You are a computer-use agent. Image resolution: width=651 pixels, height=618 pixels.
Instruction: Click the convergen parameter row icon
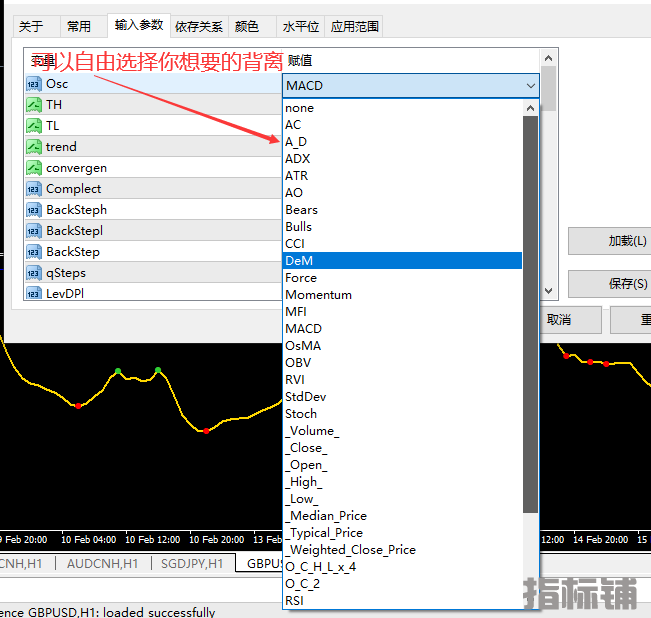pyautogui.click(x=34, y=168)
